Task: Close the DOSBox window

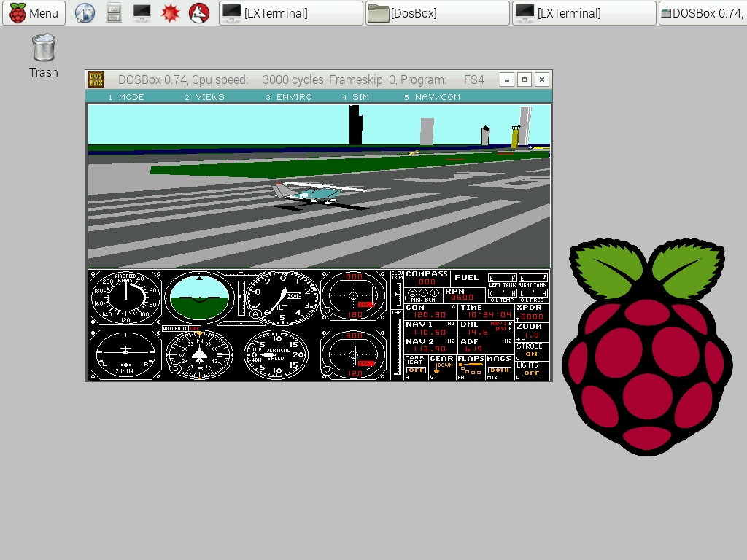Action: (x=542, y=79)
